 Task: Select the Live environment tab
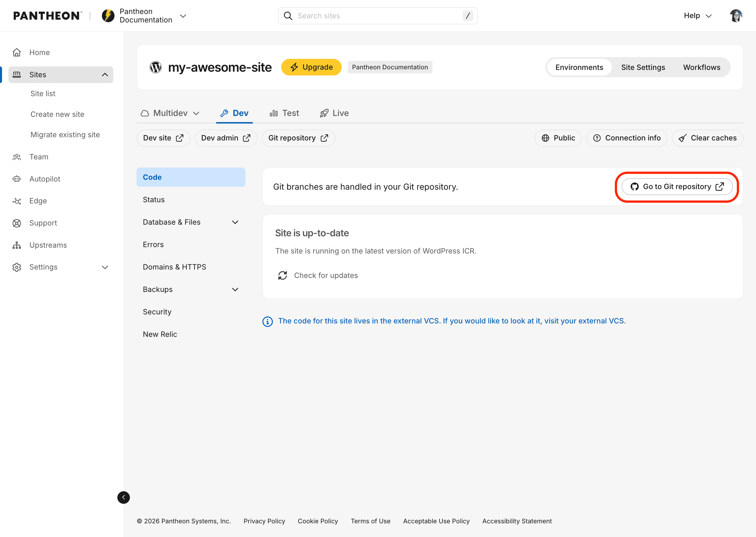click(334, 113)
